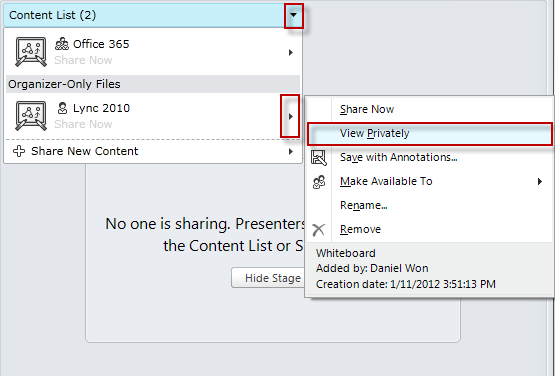Screen dimensions: 555x376
Task: Click Added by: Daniel Won text
Action: coord(372,268)
